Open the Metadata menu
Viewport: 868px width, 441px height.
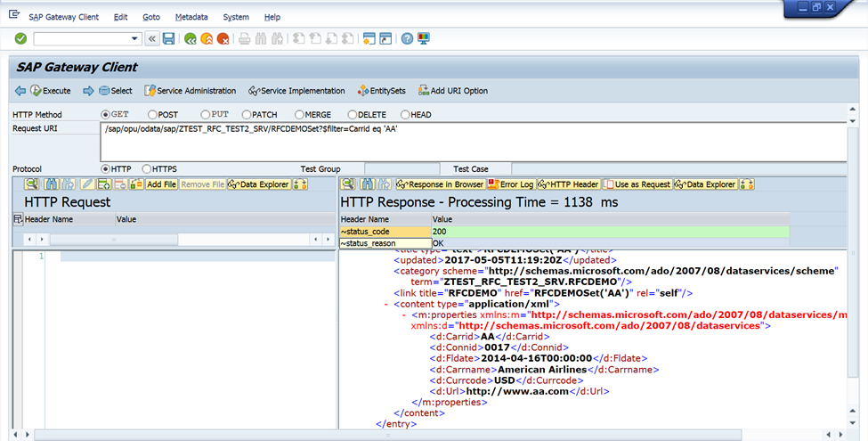click(191, 17)
